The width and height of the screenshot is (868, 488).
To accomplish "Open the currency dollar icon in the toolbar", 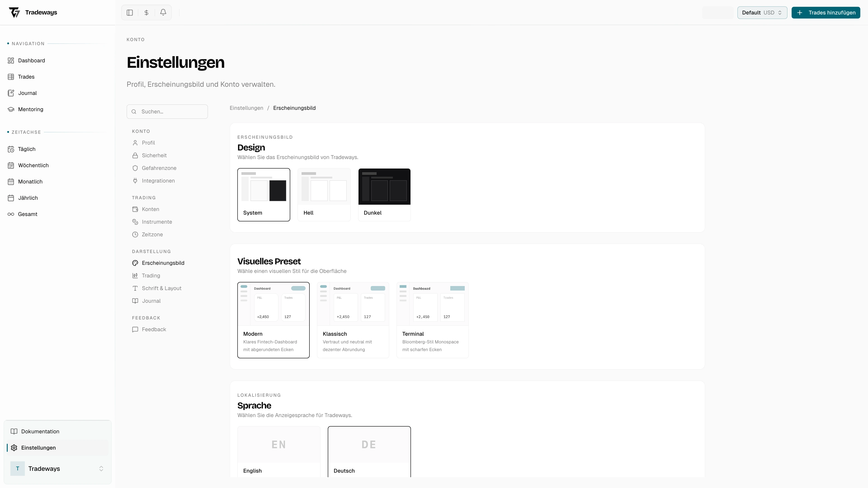I will pyautogui.click(x=146, y=12).
